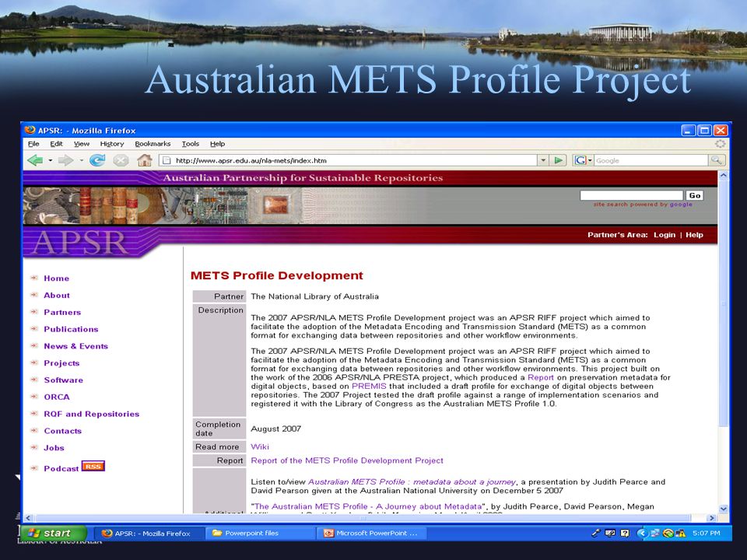Go to the Home page icon
747x560 pixels.
tap(145, 160)
